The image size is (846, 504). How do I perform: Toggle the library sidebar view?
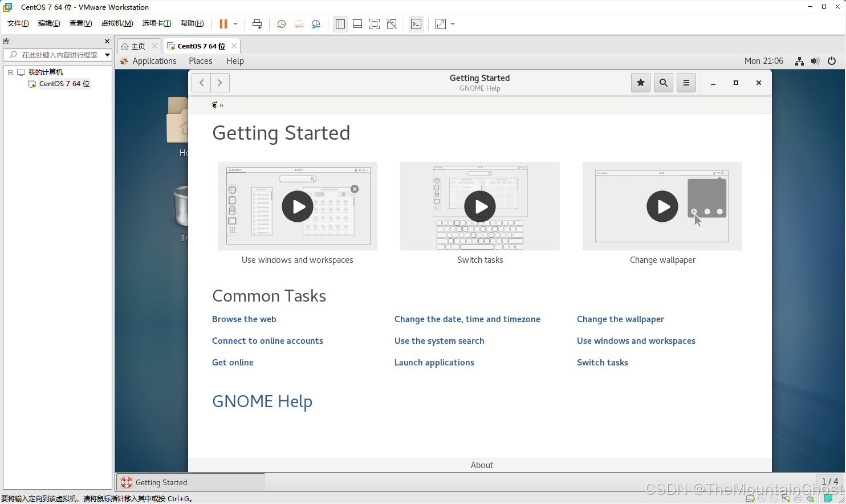click(x=340, y=24)
